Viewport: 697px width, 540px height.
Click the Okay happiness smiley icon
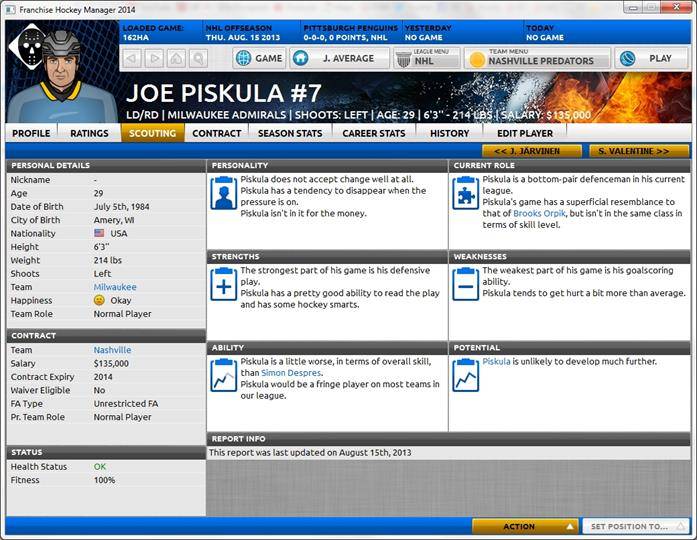coord(99,300)
